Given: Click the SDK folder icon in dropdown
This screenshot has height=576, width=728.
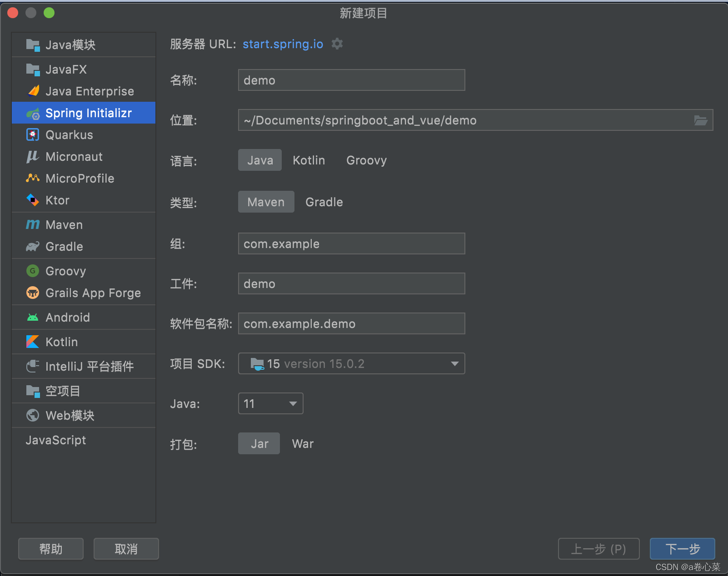Looking at the screenshot, I should click(x=257, y=364).
